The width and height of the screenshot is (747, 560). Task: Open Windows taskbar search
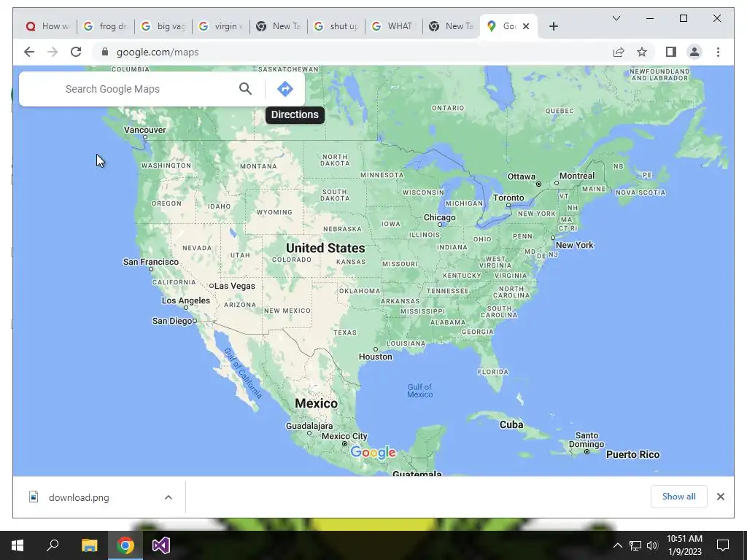(x=53, y=545)
